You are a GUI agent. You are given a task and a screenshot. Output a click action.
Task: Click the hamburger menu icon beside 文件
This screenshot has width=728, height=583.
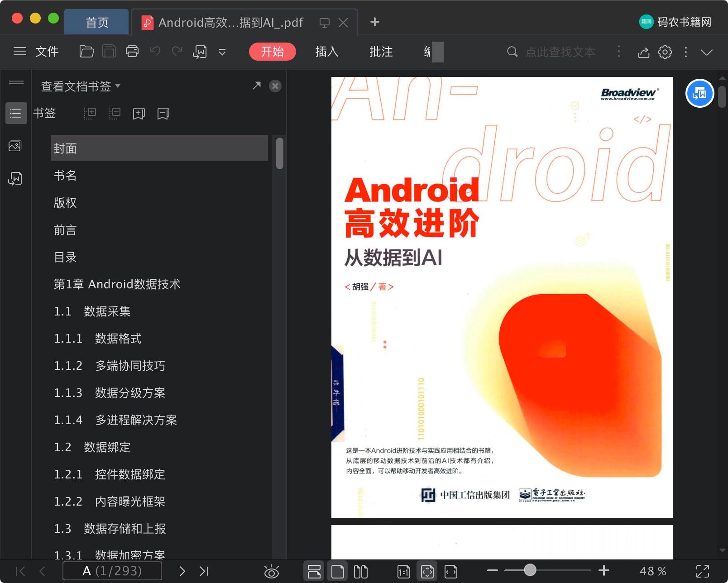20,52
